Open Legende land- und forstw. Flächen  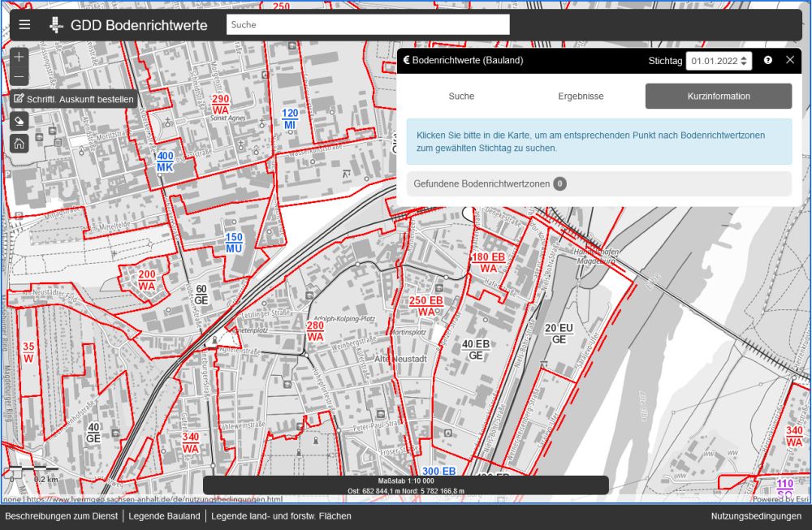(281, 516)
